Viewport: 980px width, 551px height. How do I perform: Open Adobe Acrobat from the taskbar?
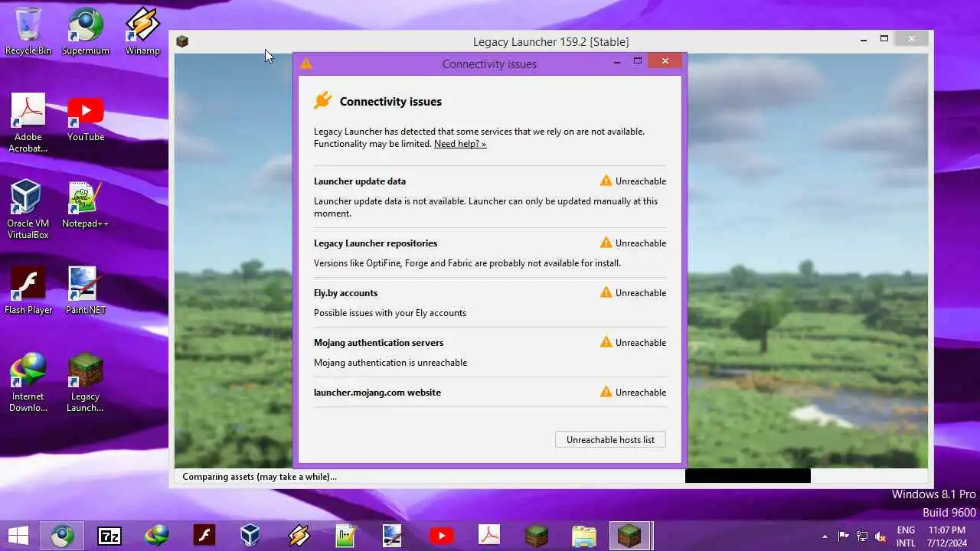coord(488,535)
